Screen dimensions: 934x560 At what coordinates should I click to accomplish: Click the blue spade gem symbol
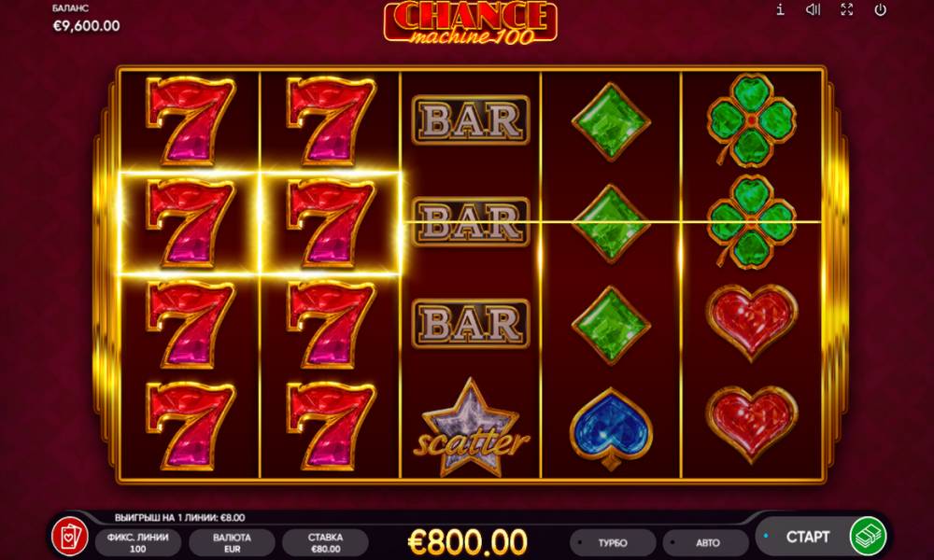point(611,427)
